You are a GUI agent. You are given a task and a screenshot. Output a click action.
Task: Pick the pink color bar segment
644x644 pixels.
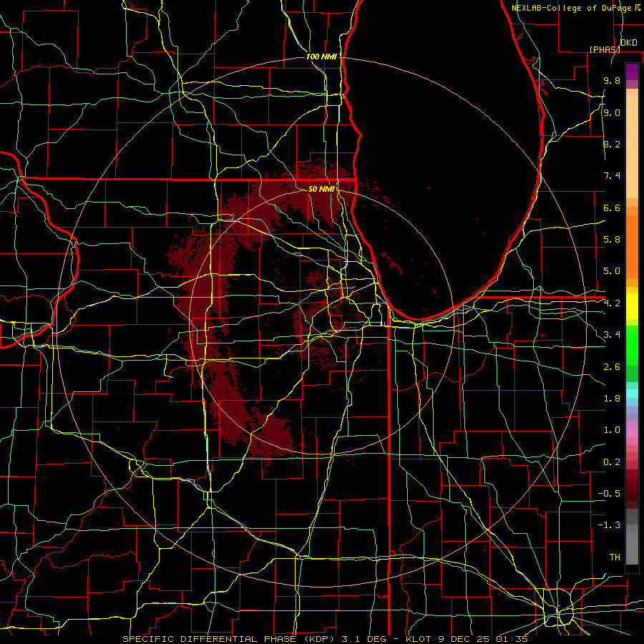click(x=632, y=434)
